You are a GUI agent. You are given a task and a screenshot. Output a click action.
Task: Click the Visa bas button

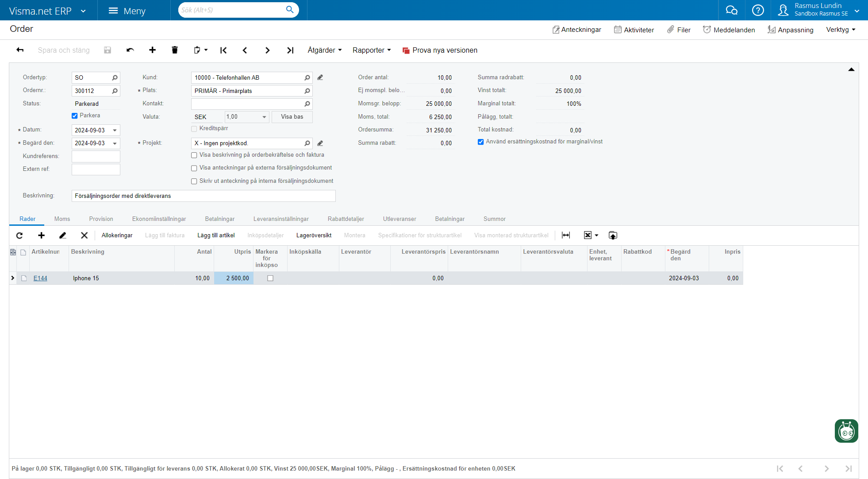[292, 117]
